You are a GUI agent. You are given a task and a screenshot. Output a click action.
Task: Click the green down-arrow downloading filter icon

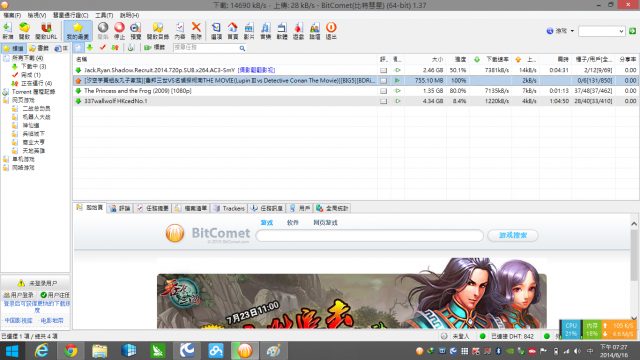click(x=90, y=48)
